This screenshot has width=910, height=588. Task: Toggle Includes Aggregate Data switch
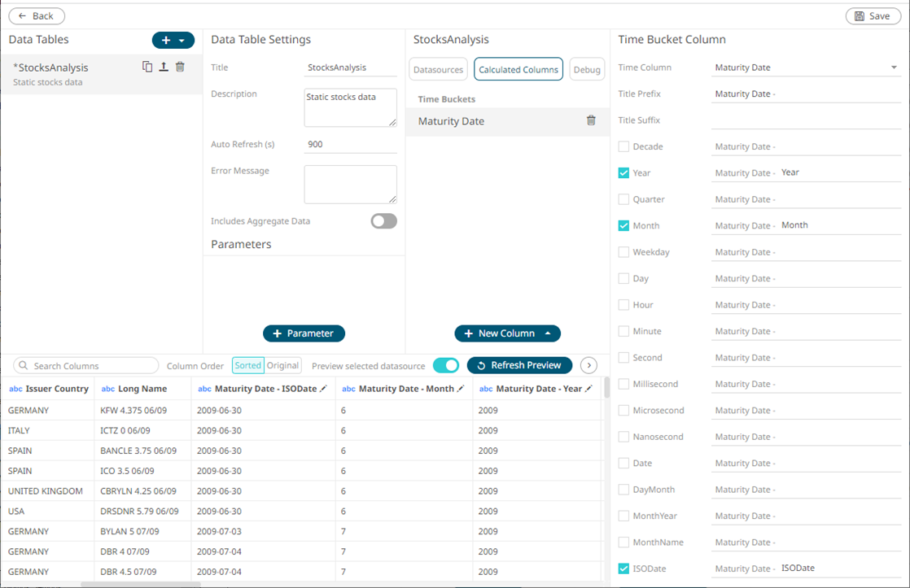(x=383, y=221)
